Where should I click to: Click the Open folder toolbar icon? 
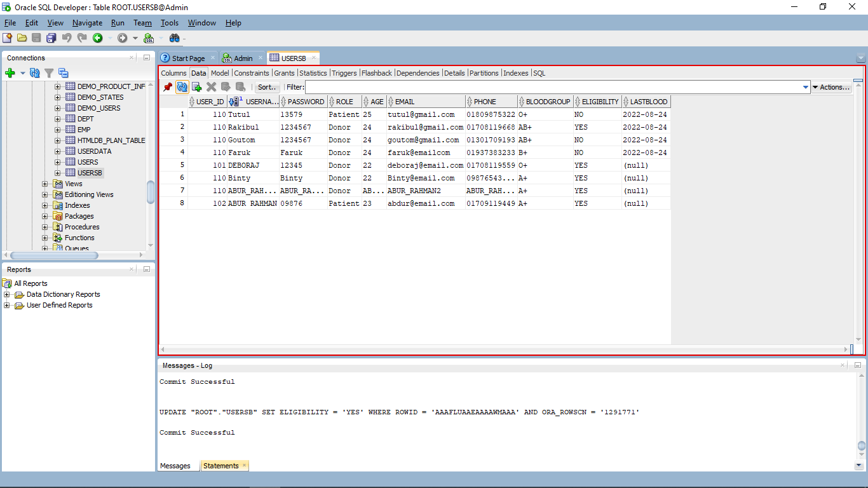(x=22, y=38)
